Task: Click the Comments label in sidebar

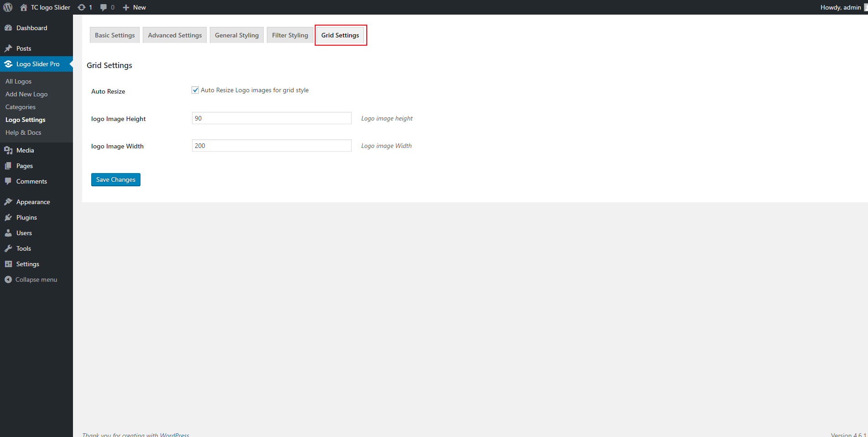Action: (31, 181)
